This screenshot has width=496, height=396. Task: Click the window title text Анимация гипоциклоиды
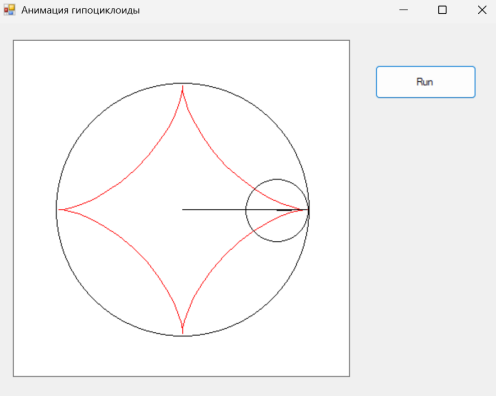point(80,10)
